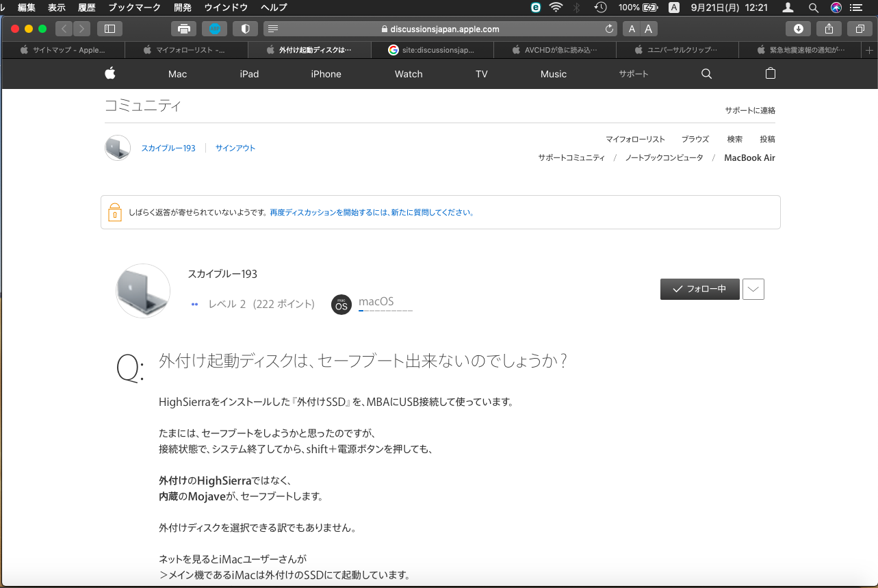Show the tab overview

pos(860,29)
